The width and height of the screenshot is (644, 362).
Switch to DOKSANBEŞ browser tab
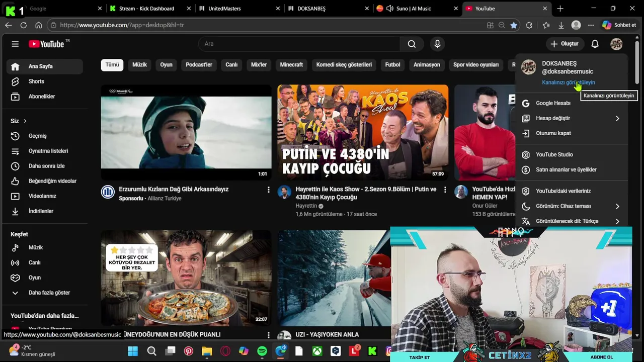tap(311, 9)
